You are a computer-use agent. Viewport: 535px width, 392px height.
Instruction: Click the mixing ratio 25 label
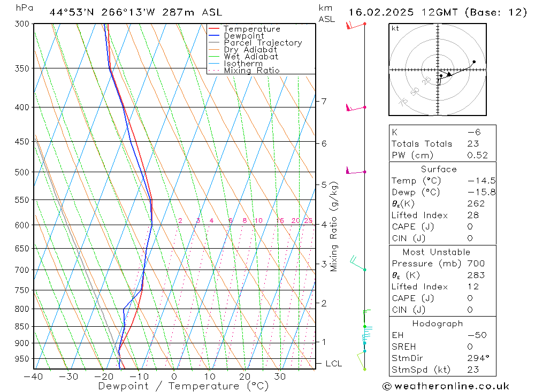(309, 220)
